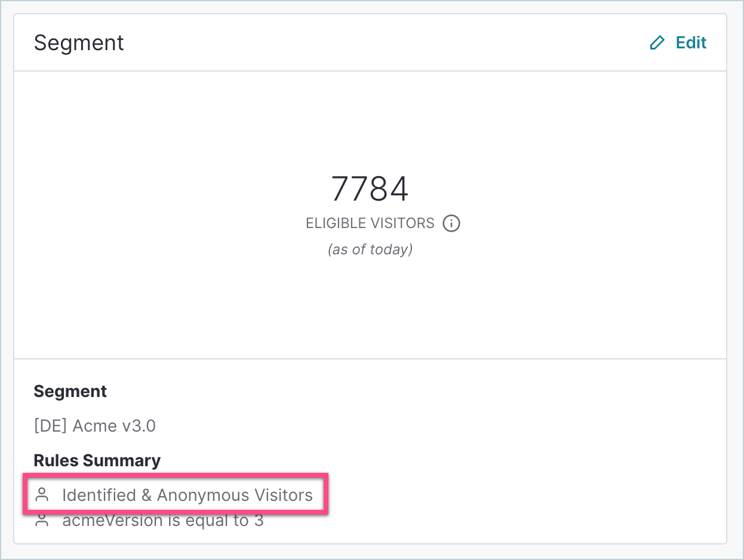
Task: Click the Segment card title
Action: point(79,43)
